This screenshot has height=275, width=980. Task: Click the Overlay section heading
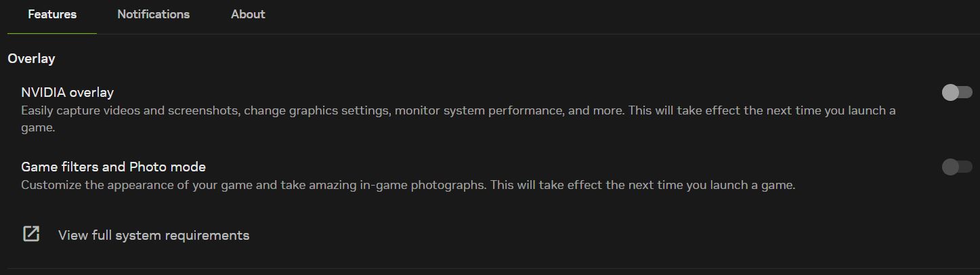31,59
